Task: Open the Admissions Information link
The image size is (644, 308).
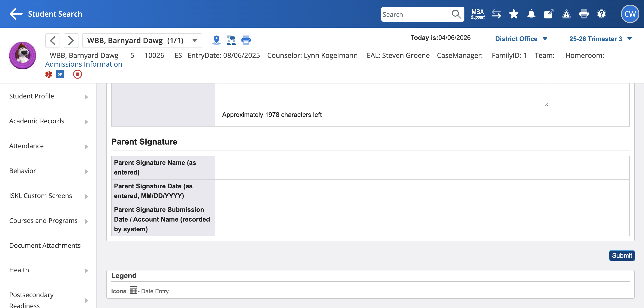Action: coord(84,64)
